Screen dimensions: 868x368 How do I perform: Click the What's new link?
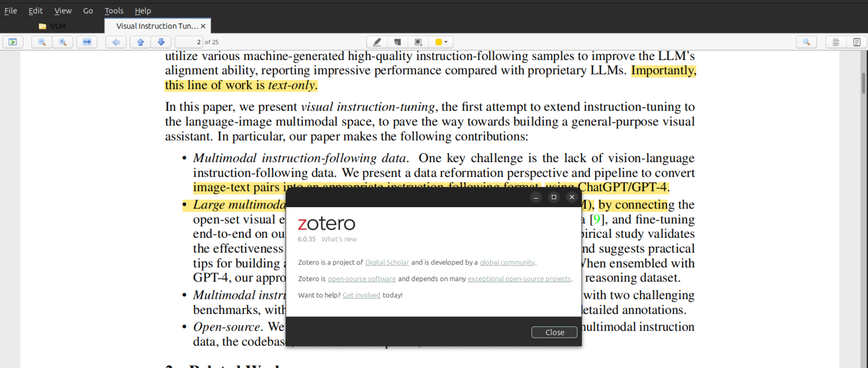click(x=339, y=239)
